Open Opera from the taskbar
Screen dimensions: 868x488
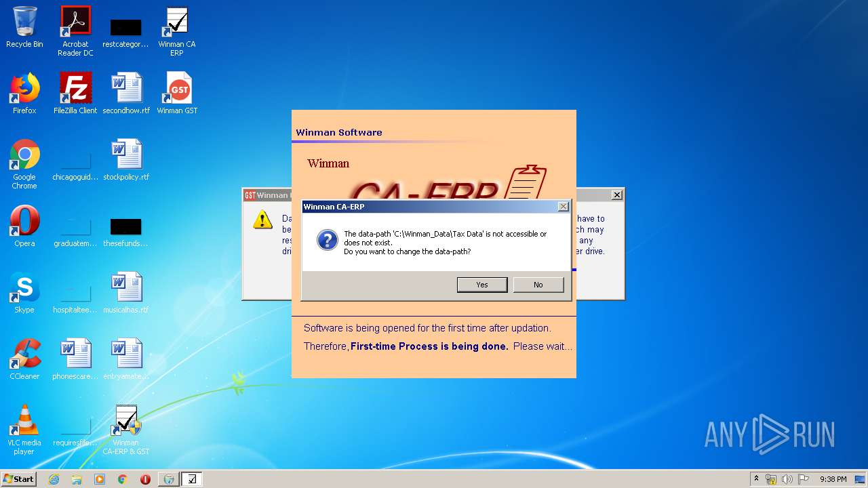click(x=145, y=479)
